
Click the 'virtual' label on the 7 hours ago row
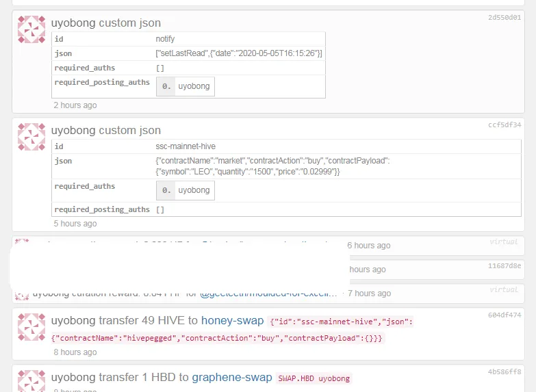click(x=504, y=289)
